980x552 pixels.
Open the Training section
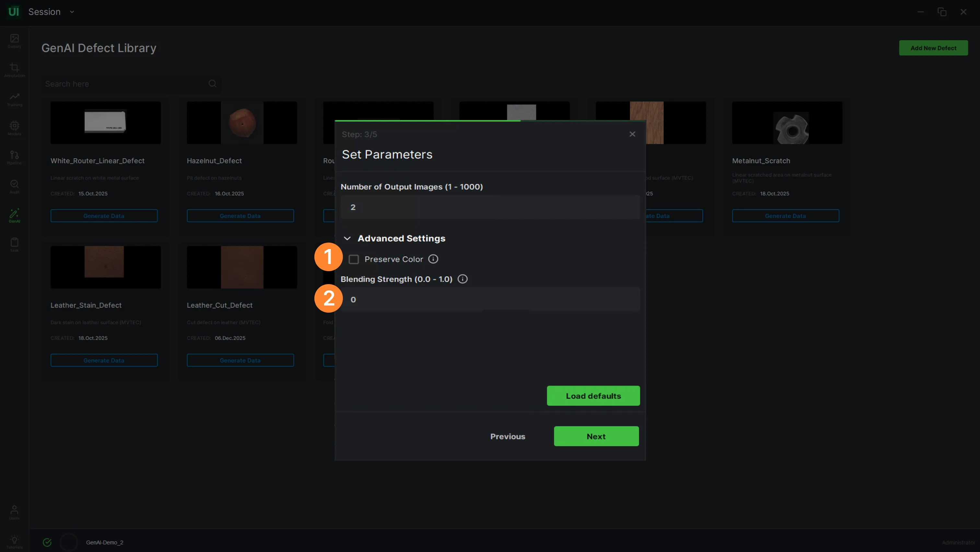click(15, 99)
